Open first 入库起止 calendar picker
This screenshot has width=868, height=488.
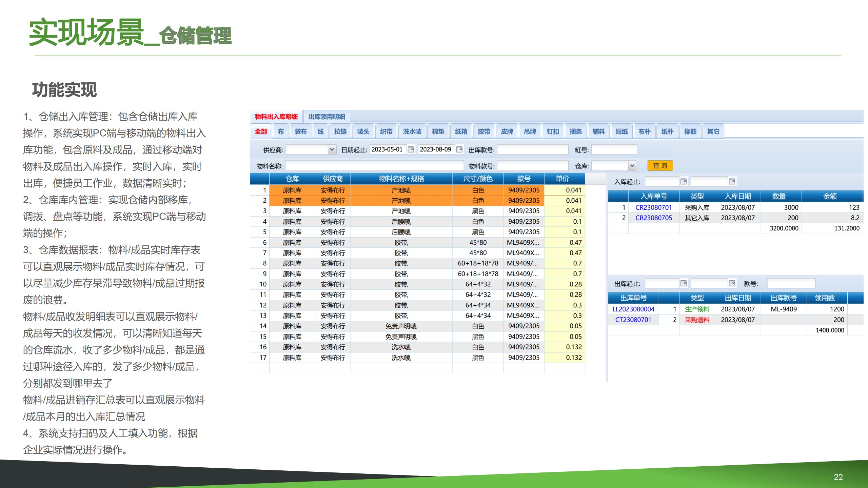click(x=684, y=182)
